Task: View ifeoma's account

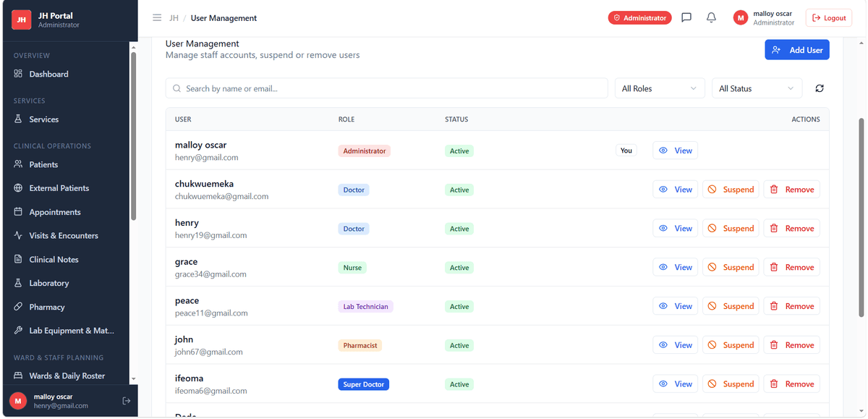Action: coord(676,384)
